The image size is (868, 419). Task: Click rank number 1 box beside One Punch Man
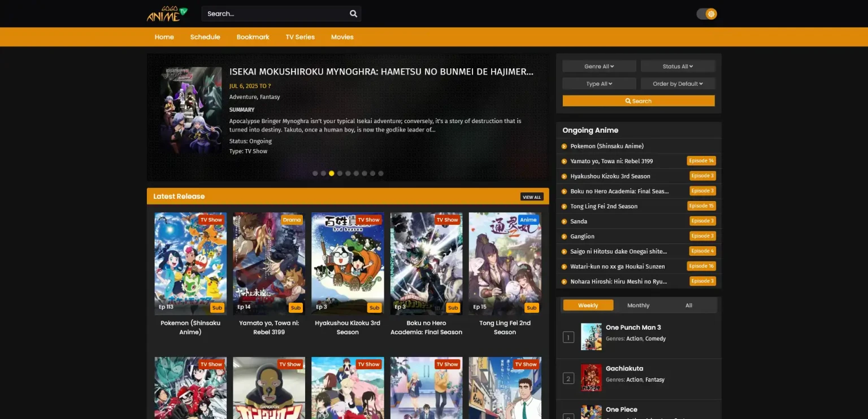click(x=568, y=338)
